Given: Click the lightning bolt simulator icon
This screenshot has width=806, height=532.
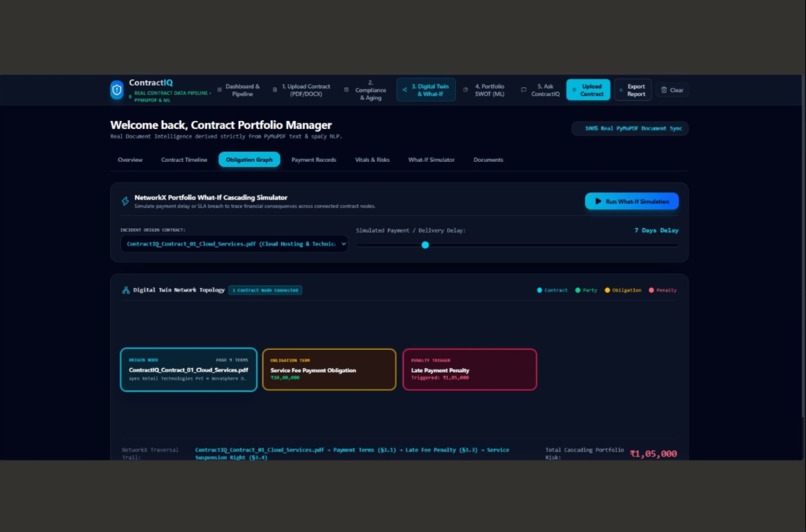Looking at the screenshot, I should 125,201.
